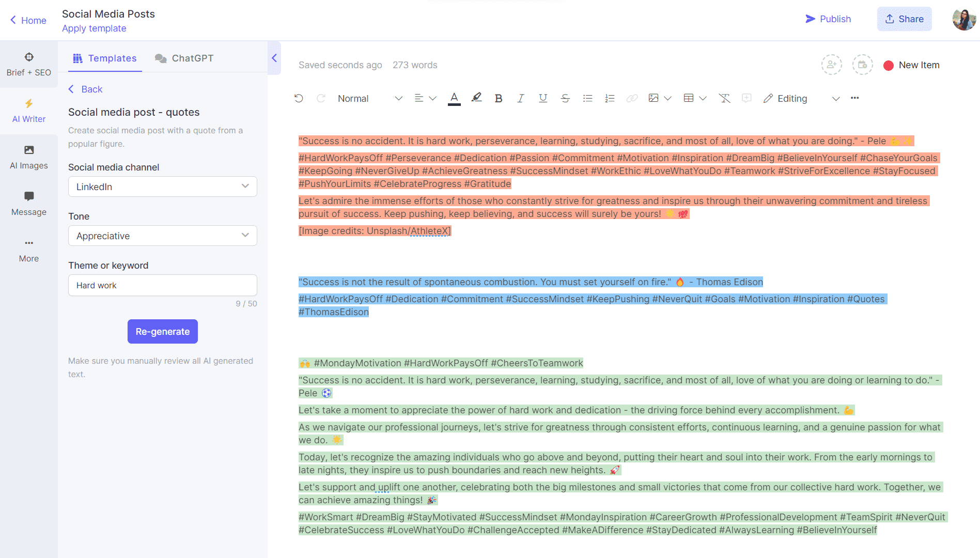Click Back in the templates panel
The width and height of the screenshot is (980, 558).
85,89
